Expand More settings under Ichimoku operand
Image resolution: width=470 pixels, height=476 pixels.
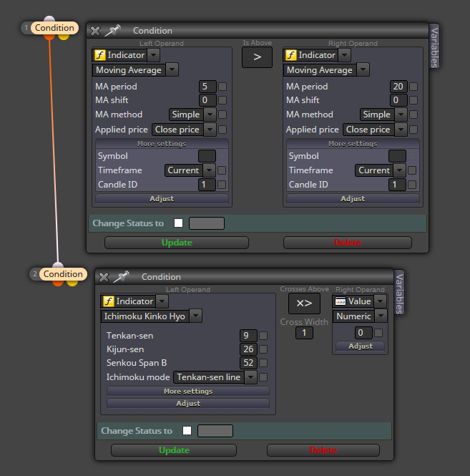[188, 392]
